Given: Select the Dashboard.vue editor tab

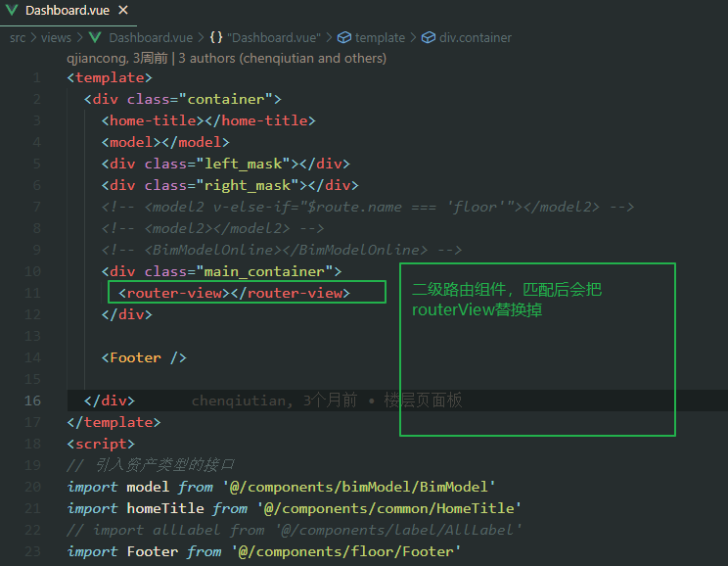Looking at the screenshot, I should [68, 11].
